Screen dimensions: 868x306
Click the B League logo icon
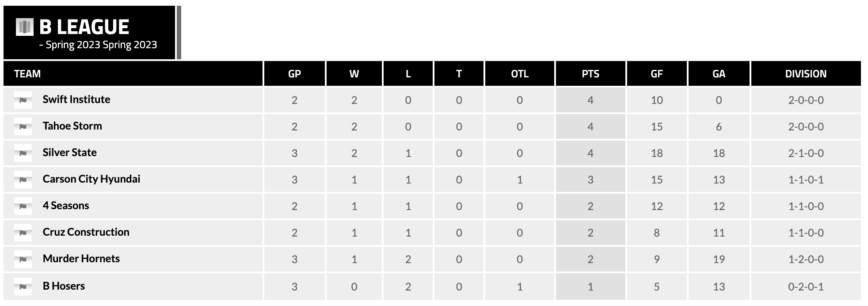tap(25, 27)
